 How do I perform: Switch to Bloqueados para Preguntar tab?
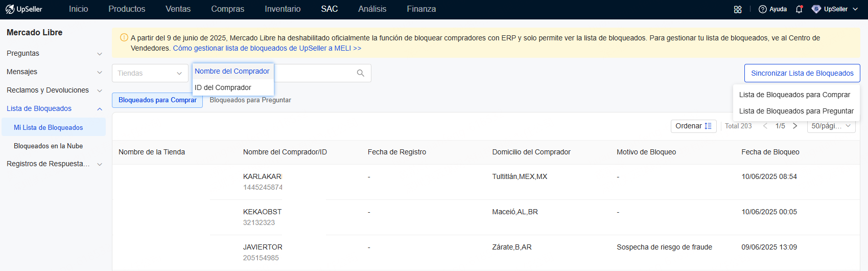click(250, 100)
